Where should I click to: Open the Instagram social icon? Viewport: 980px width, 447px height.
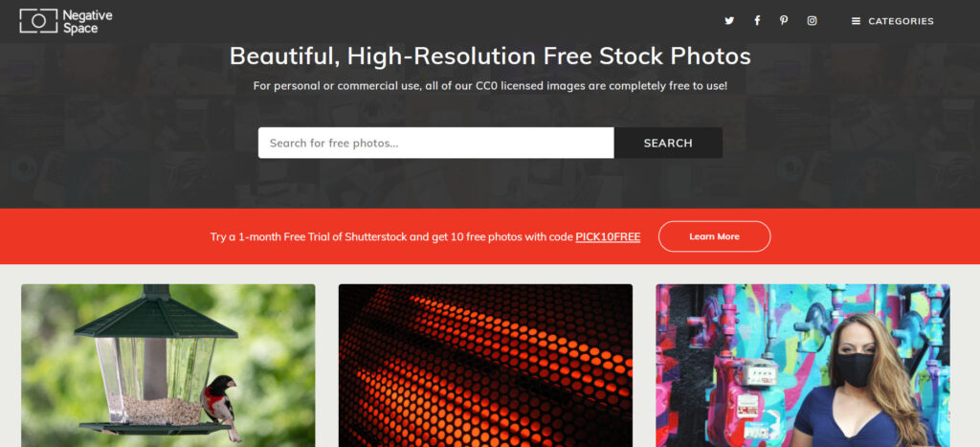tap(812, 21)
